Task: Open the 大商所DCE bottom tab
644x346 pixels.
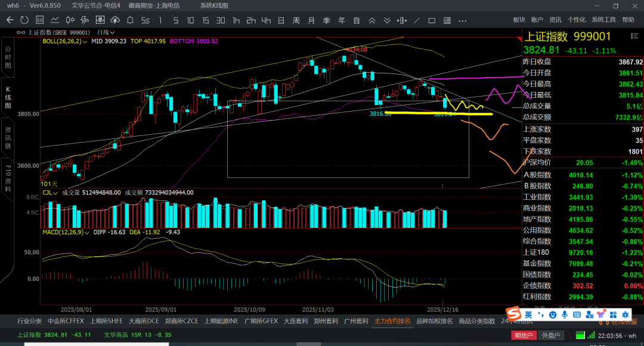Action: 144,322
